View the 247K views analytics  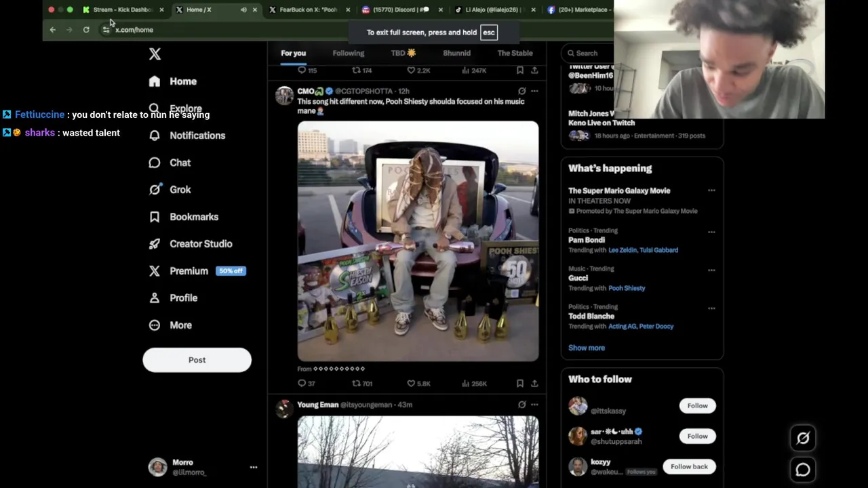[x=474, y=70]
